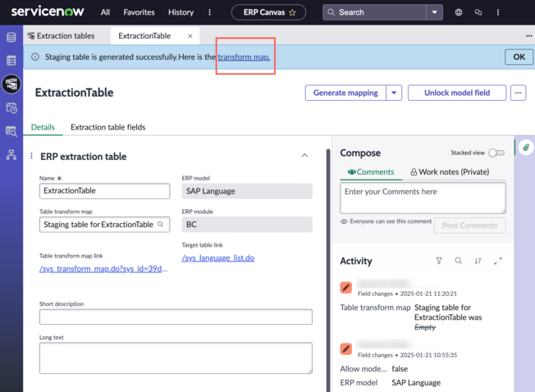Open the History menu
Image resolution: width=535 pixels, height=392 pixels.
[181, 12]
